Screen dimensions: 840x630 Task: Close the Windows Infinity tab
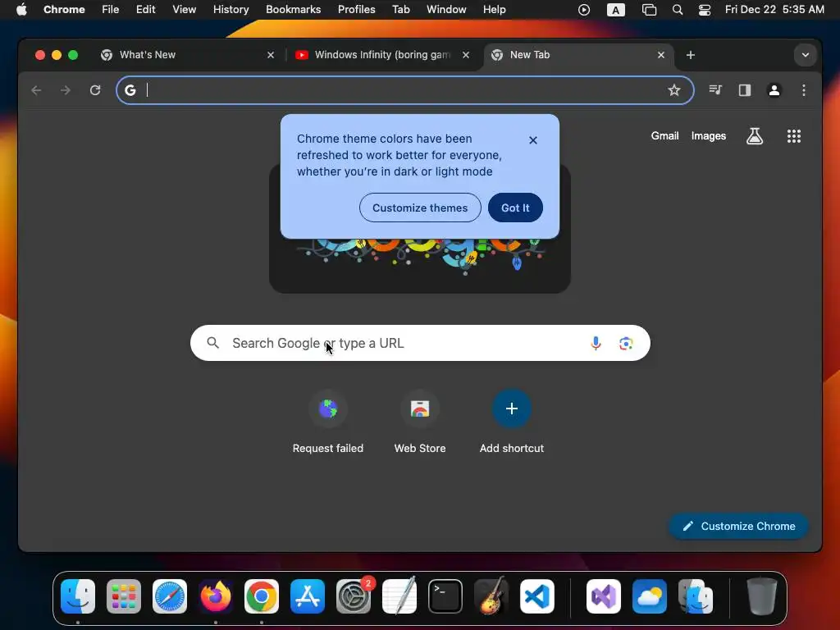tap(466, 55)
